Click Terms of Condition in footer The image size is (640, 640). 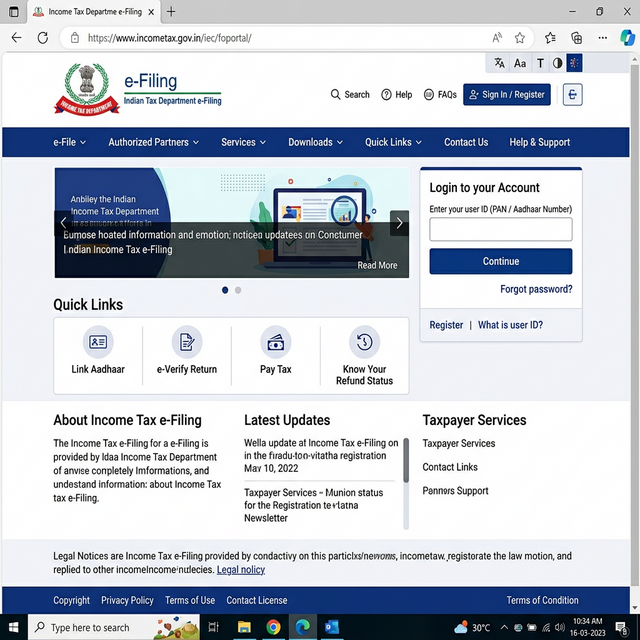coord(542,600)
